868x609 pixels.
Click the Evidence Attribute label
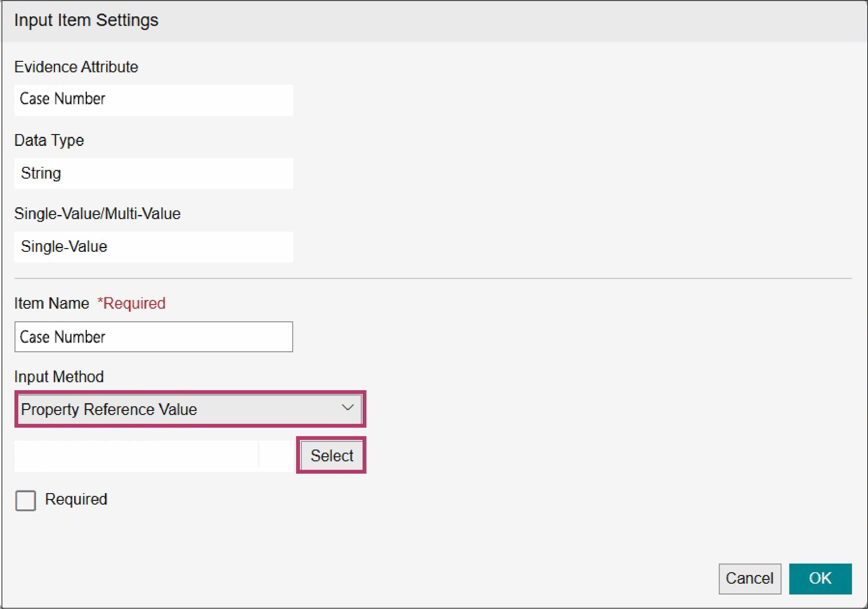click(x=76, y=67)
